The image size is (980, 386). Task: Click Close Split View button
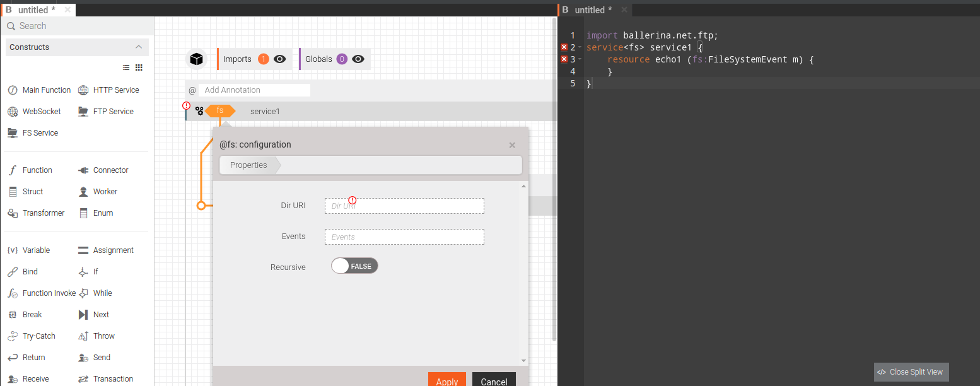click(911, 372)
